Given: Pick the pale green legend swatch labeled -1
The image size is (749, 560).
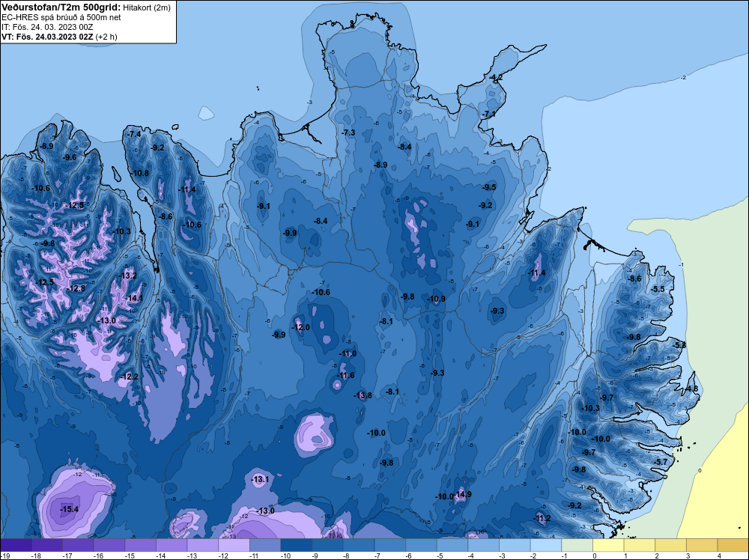Looking at the screenshot, I should pyautogui.click(x=577, y=545).
